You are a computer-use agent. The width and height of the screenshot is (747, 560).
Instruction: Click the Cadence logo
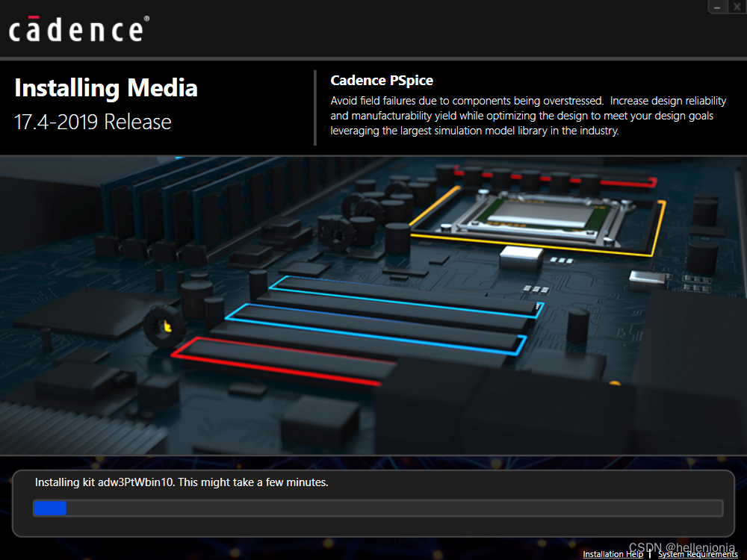[x=79, y=29]
